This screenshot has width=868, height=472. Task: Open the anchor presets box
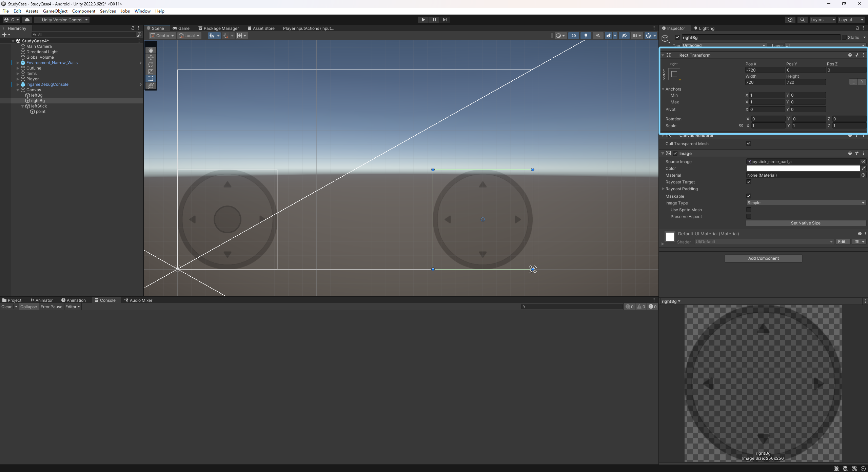674,74
